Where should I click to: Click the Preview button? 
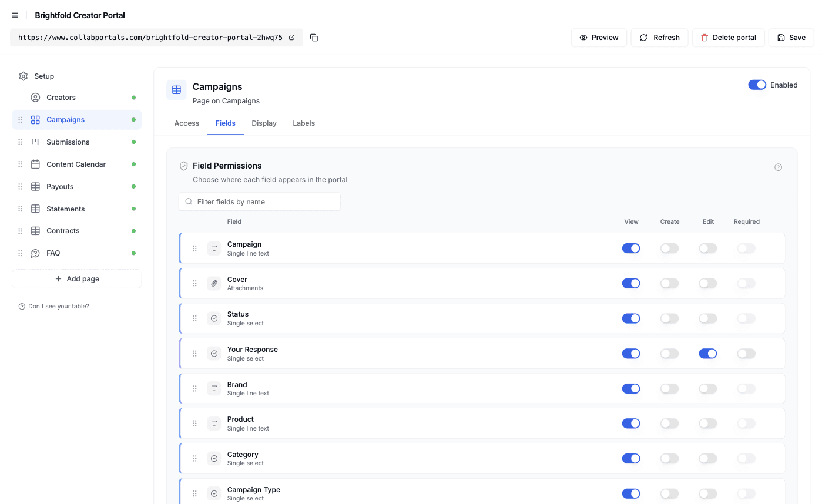pos(599,38)
